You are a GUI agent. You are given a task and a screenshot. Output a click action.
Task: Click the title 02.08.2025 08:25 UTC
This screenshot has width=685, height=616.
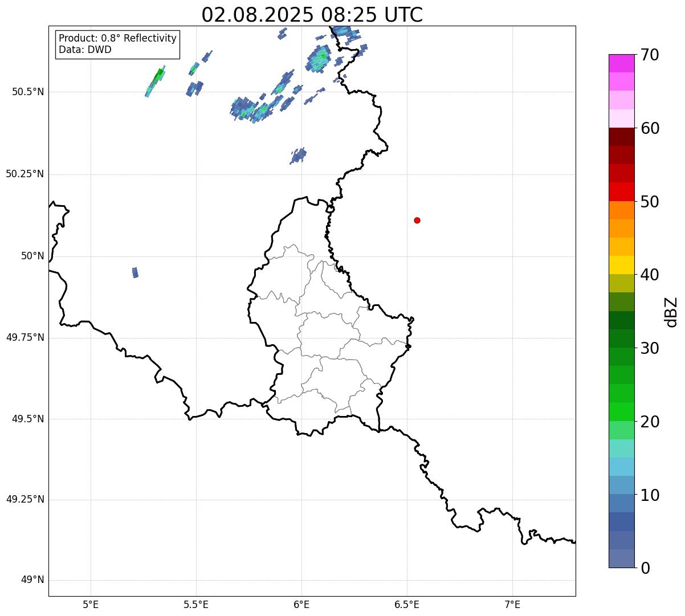312,14
